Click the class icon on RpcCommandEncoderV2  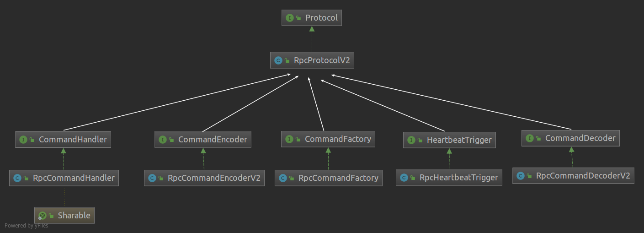(x=152, y=178)
